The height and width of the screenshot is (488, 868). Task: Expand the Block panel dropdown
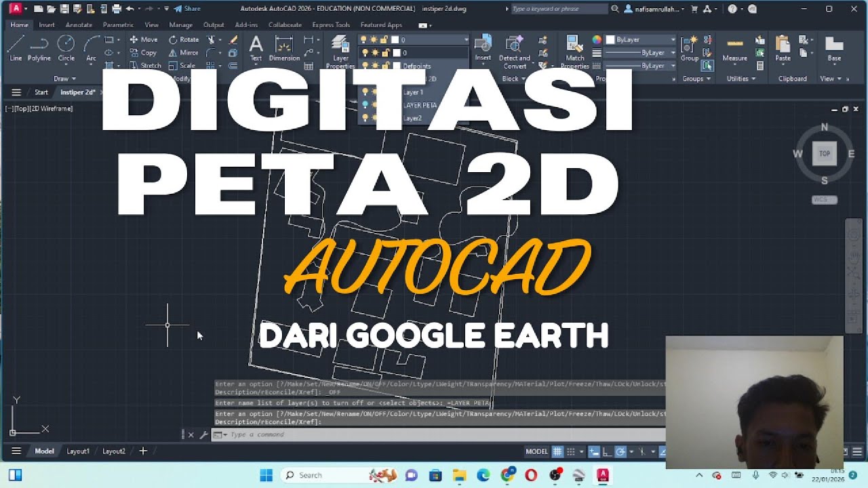click(x=513, y=79)
